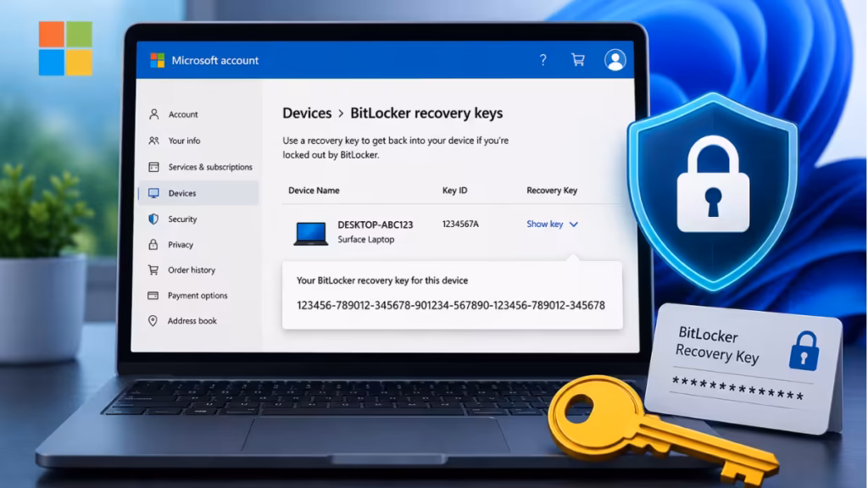This screenshot has width=868, height=488.
Task: Click the Devices breadcrumb link
Action: click(x=307, y=113)
